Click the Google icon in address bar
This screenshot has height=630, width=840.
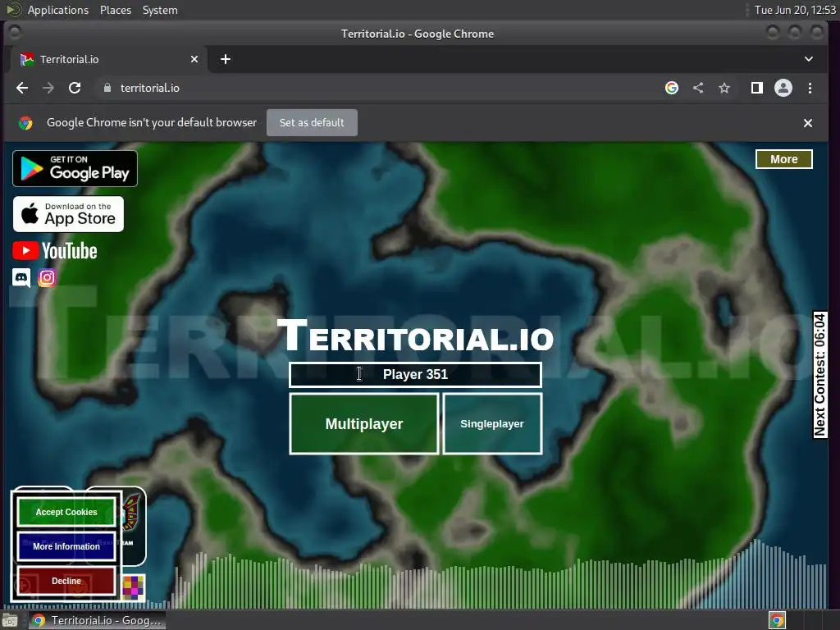672,88
